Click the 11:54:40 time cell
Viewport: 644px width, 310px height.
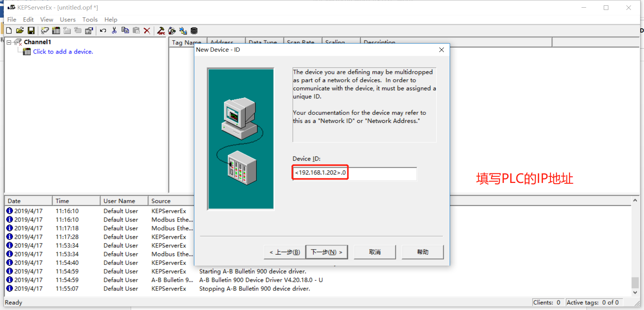[67, 263]
